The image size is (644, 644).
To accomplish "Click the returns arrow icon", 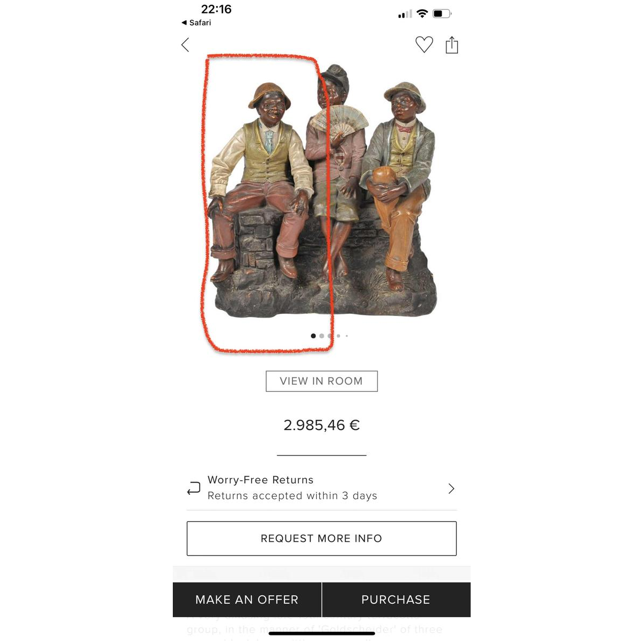I will click(x=193, y=488).
